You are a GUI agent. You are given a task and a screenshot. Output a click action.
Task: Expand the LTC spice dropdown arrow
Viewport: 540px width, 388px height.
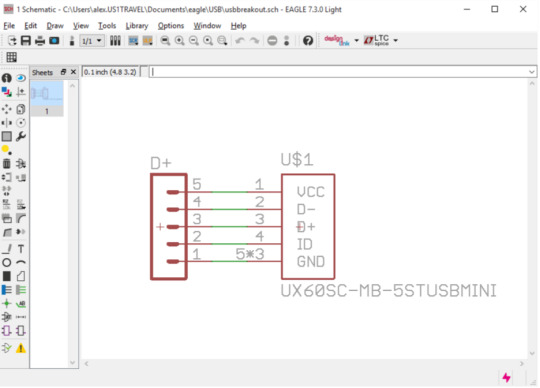[x=396, y=41]
